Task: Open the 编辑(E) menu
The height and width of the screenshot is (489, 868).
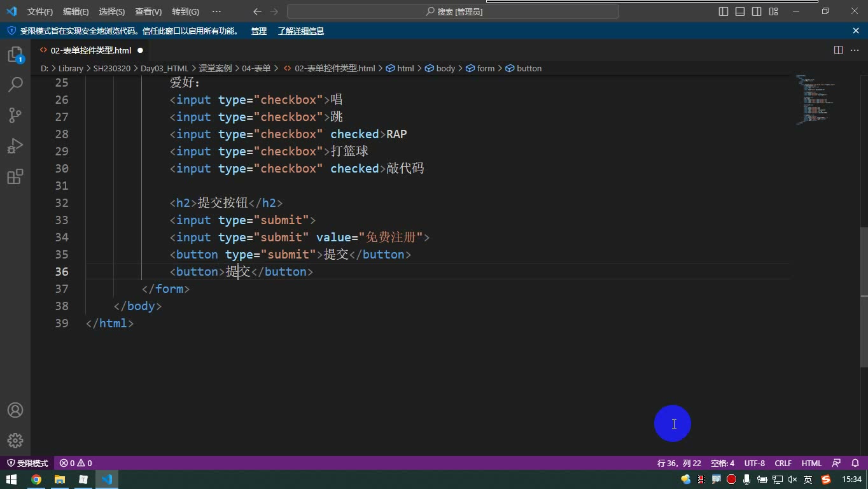Action: [76, 11]
